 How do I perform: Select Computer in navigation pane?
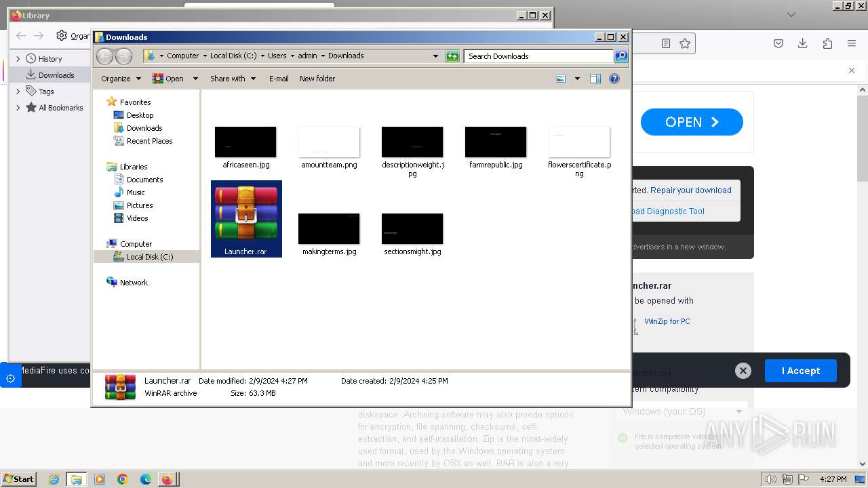coord(136,244)
